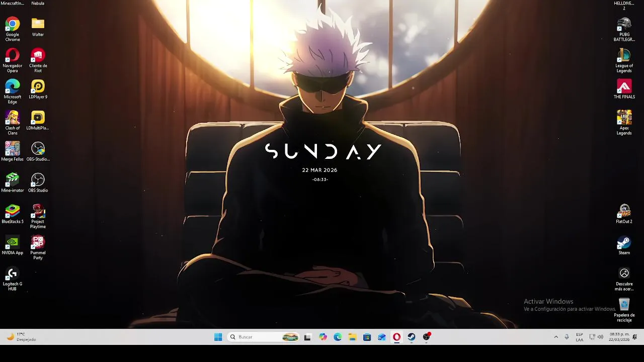The width and height of the screenshot is (644, 362).
Task: Open the Windows Start menu button
Action: coord(218,337)
